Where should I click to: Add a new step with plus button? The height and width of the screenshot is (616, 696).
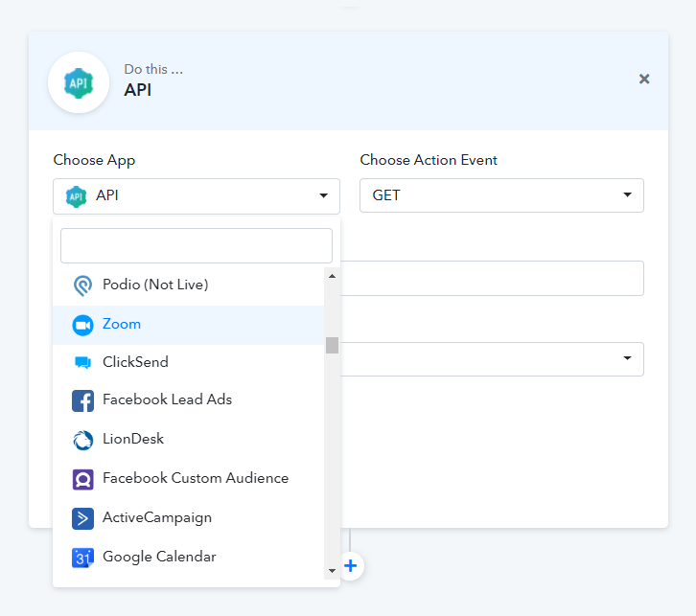click(351, 566)
